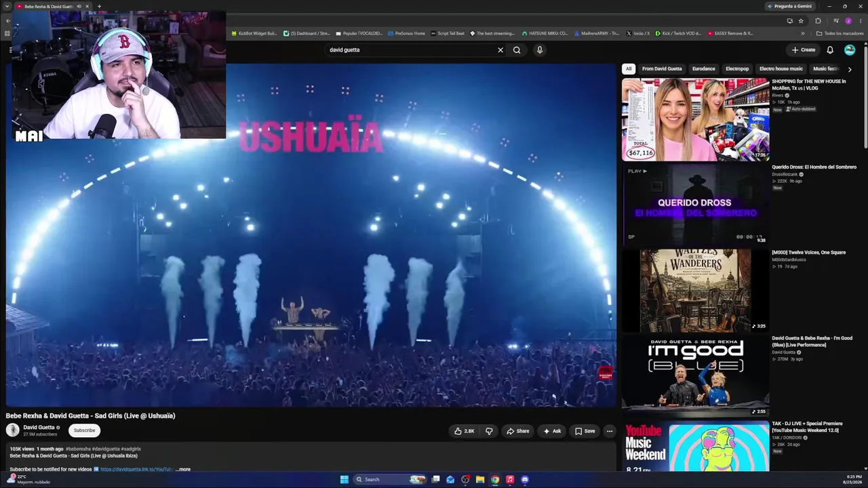Select the Electropop filter chip
Screen dimensions: 868x488
point(737,68)
